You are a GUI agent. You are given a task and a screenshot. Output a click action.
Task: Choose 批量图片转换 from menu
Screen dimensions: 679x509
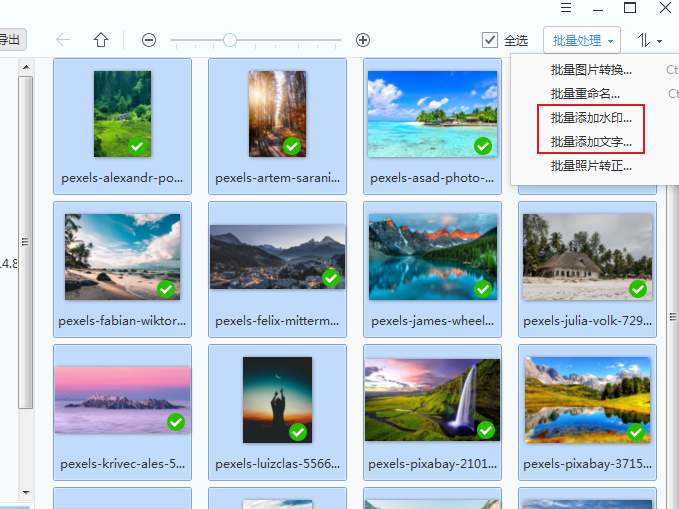(591, 70)
